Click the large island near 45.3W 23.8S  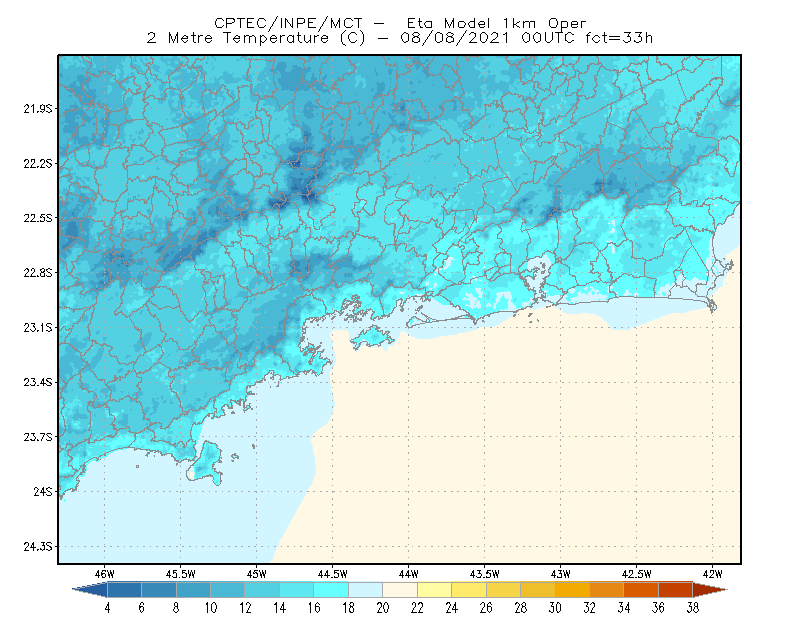click(x=206, y=463)
